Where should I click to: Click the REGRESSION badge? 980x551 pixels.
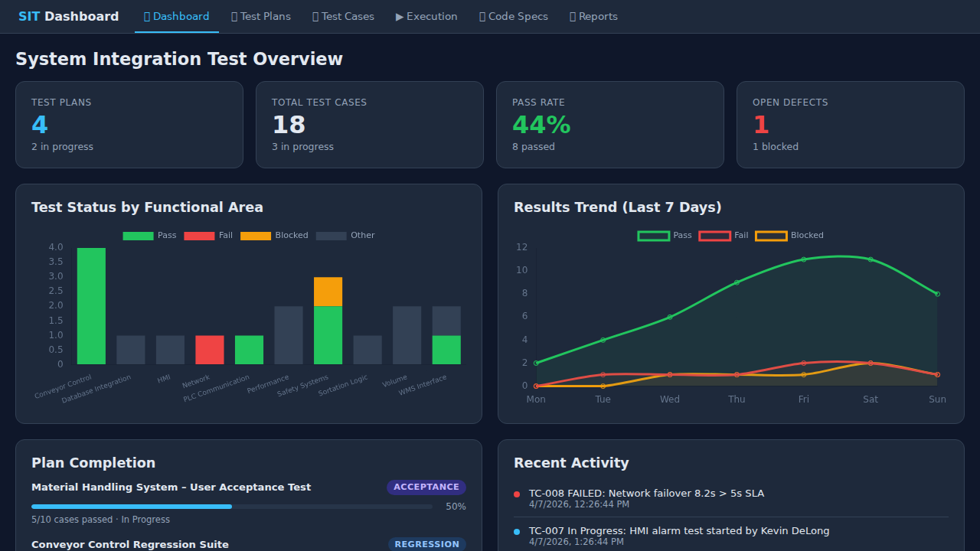(x=426, y=544)
